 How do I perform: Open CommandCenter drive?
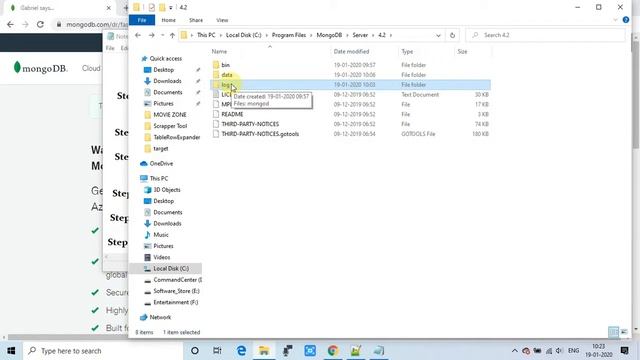pos(177,280)
